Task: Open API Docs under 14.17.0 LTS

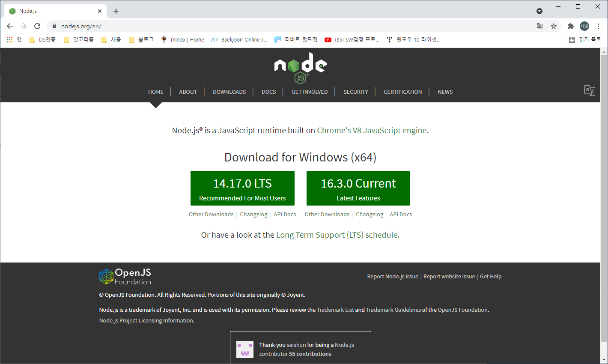Action: pyautogui.click(x=285, y=214)
